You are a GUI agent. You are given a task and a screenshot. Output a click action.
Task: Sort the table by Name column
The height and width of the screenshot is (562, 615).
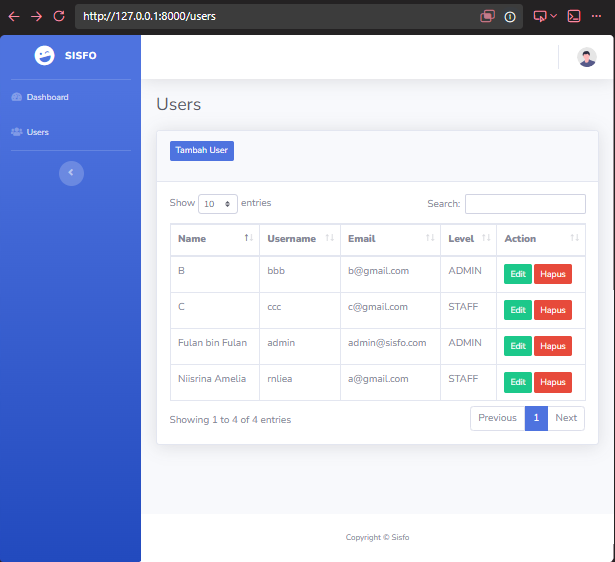click(x=215, y=239)
